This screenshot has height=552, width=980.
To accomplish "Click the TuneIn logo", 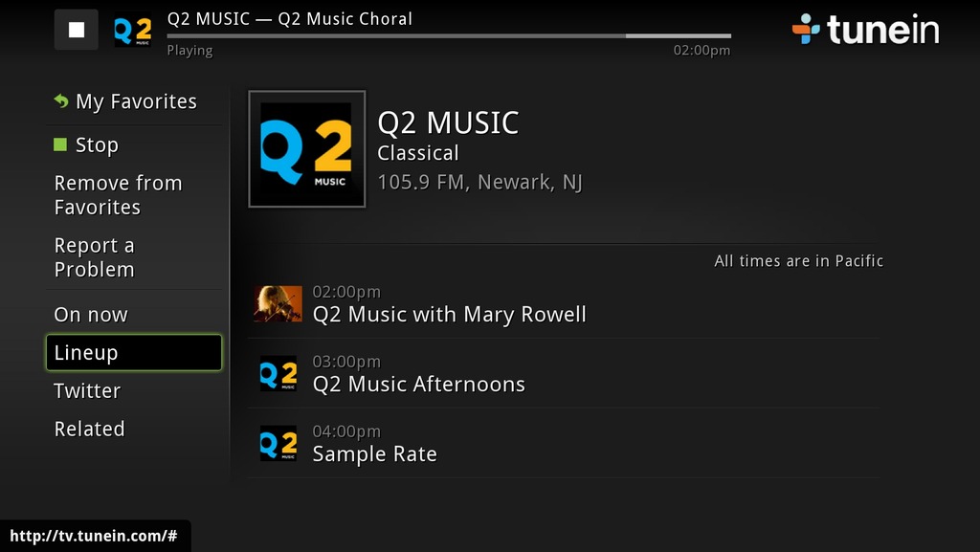I will coord(865,30).
